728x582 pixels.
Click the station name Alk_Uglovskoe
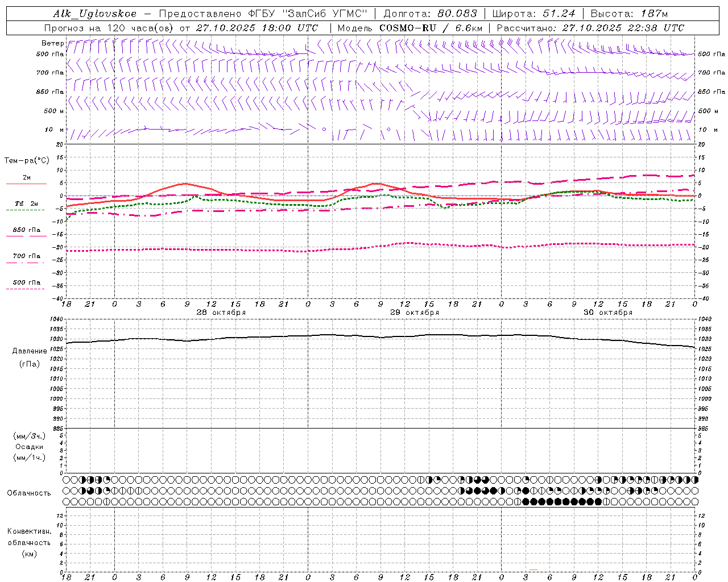[94, 14]
